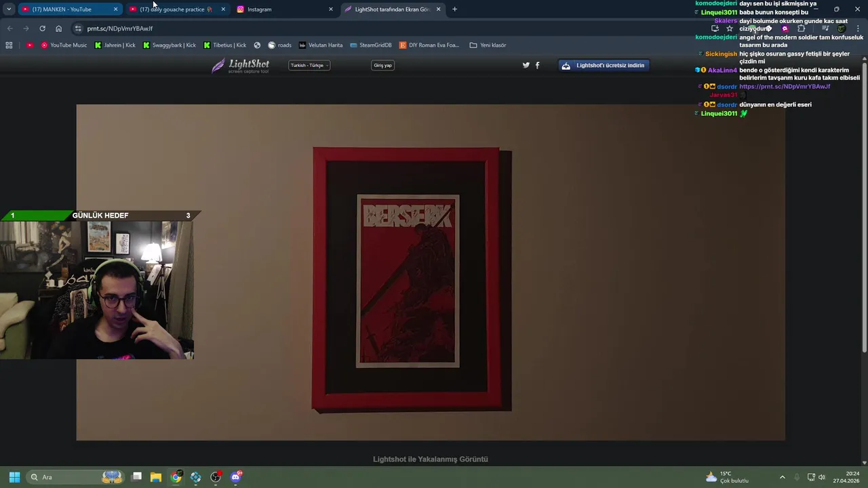The width and height of the screenshot is (868, 488).
Task: Open the Chrome three-dot menu
Action: tap(858, 28)
